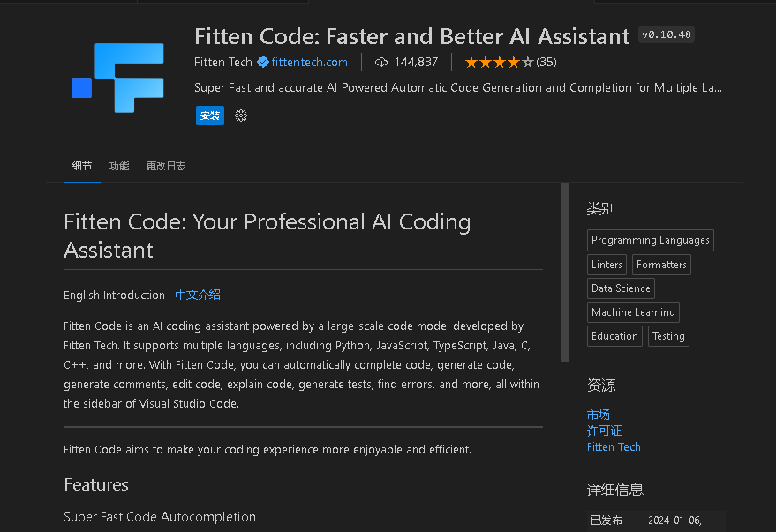Select the Education category tag
The width and height of the screenshot is (776, 532).
[614, 336]
